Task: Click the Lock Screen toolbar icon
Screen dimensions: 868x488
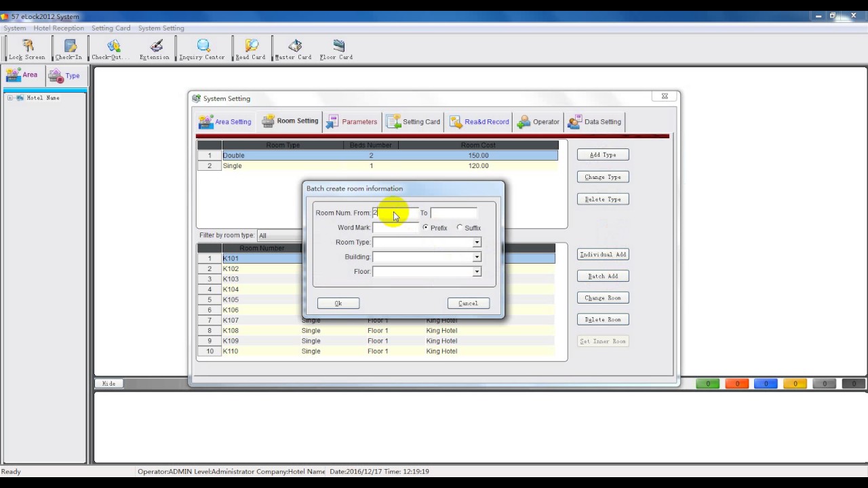Action: [27, 49]
